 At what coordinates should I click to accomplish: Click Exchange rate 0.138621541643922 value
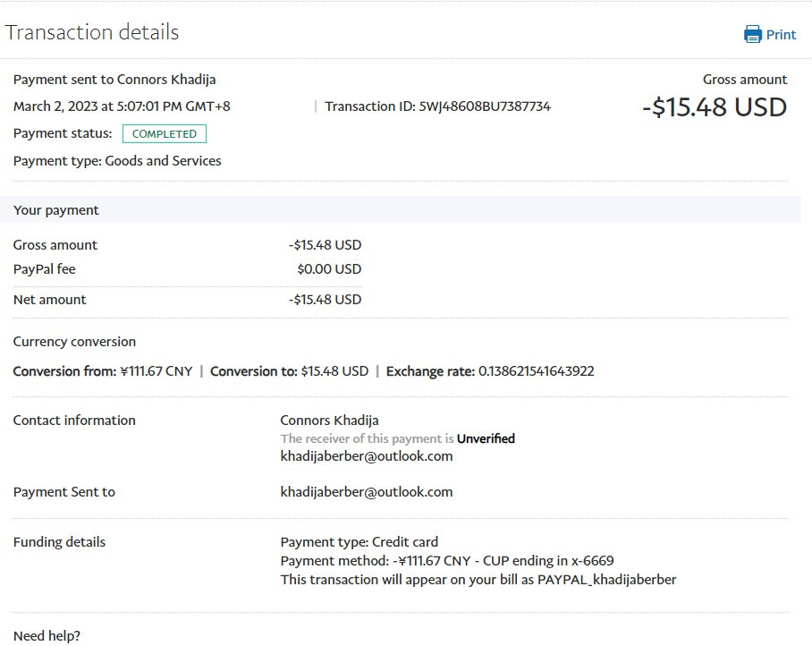pyautogui.click(x=536, y=371)
